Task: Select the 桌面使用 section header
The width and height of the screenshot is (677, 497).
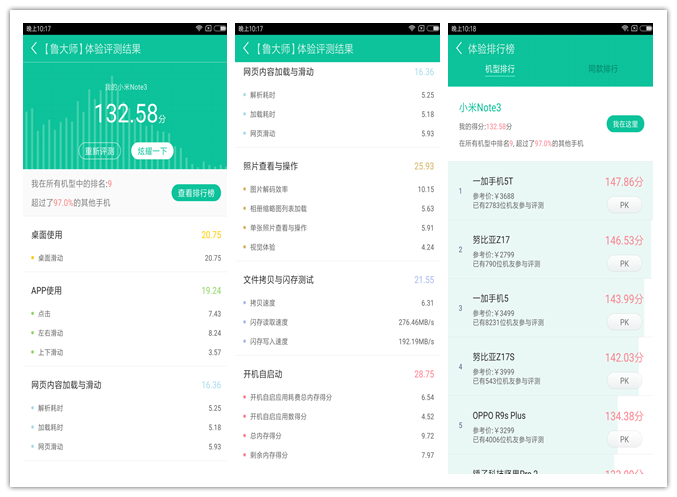Action: [125, 235]
